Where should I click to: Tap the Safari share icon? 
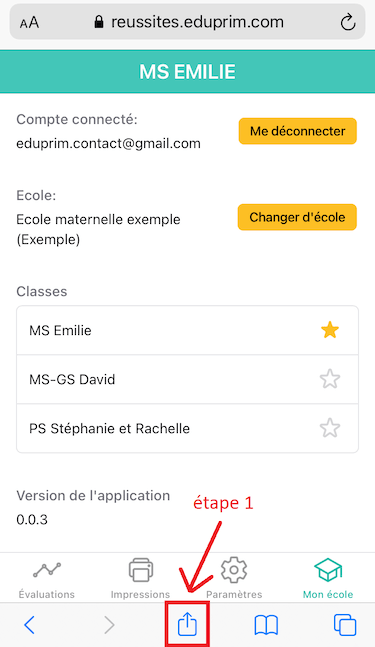(187, 624)
